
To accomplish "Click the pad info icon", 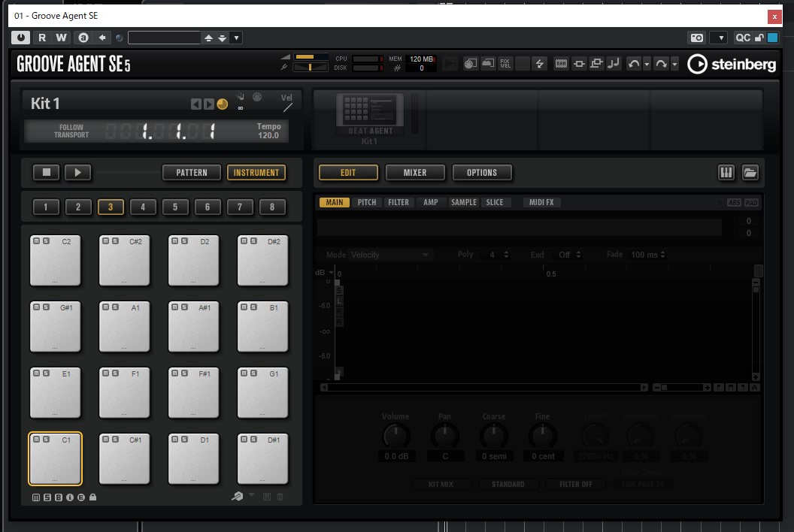I will 70,497.
